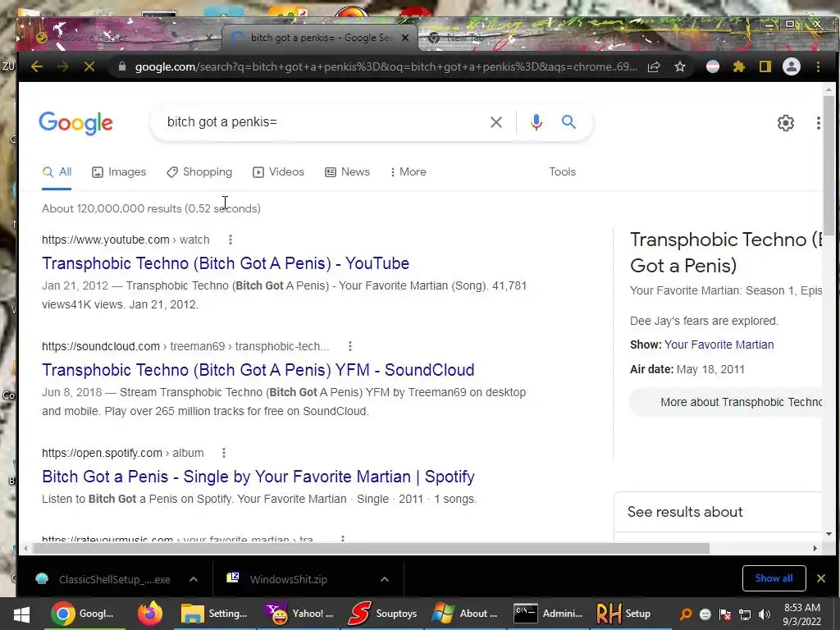Image resolution: width=840 pixels, height=630 pixels.
Task: Open the volume speaker tray icon
Action: click(765, 614)
